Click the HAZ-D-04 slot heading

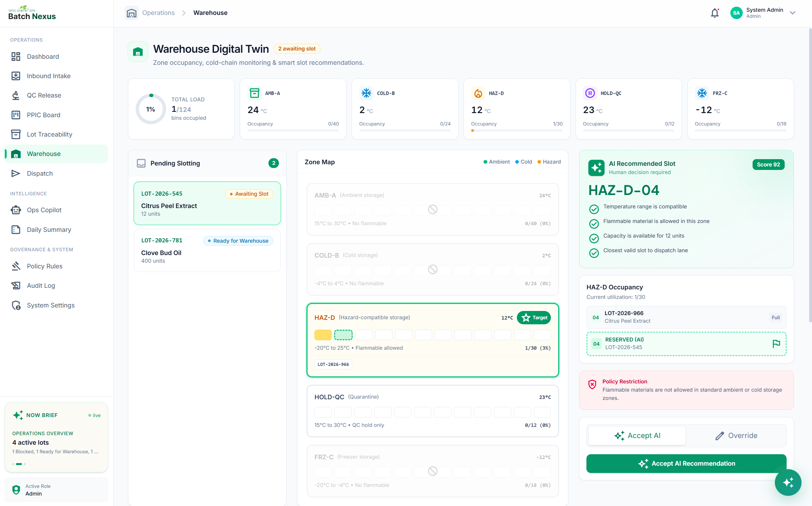(x=624, y=190)
